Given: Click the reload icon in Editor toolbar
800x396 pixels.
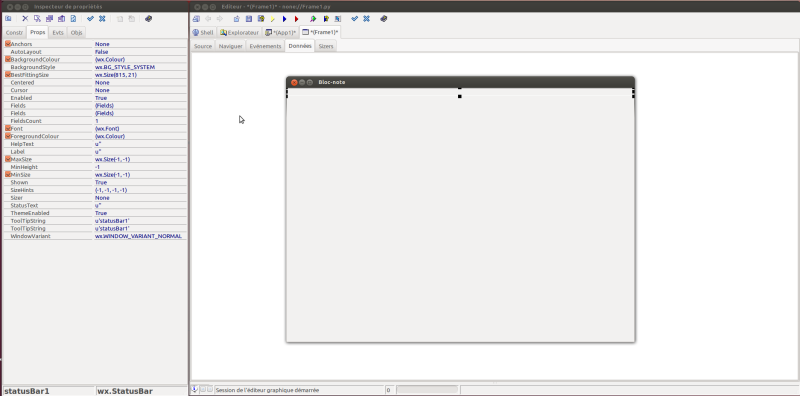Looking at the screenshot, I should pos(237,19).
